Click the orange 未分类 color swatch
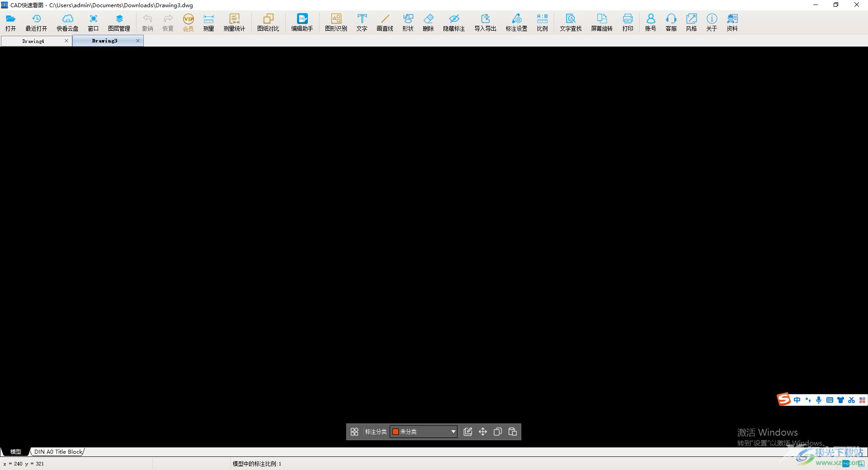 pyautogui.click(x=396, y=432)
